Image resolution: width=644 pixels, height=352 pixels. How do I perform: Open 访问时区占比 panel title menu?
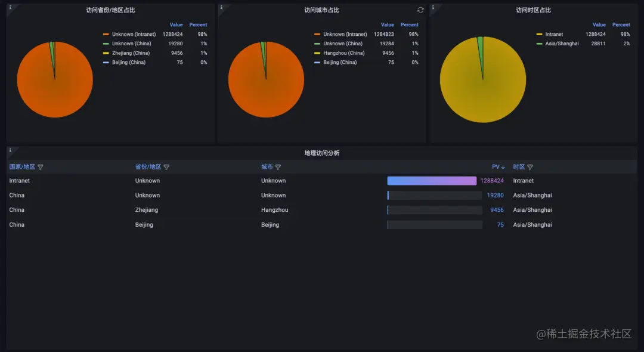click(533, 10)
